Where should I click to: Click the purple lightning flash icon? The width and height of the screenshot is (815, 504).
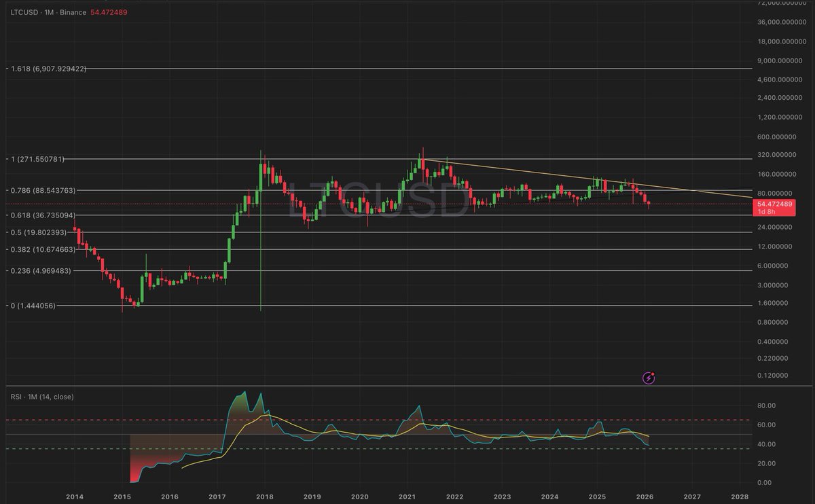649,378
